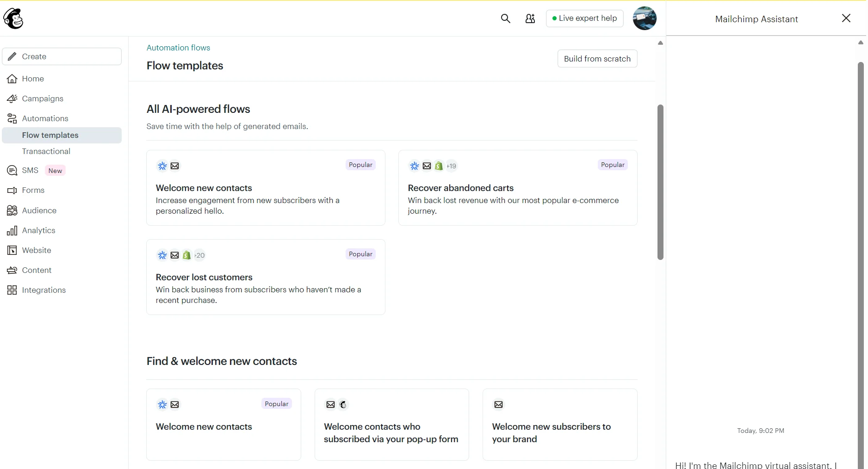Click the Automations flow icon
This screenshot has width=868, height=469.
[12, 118]
